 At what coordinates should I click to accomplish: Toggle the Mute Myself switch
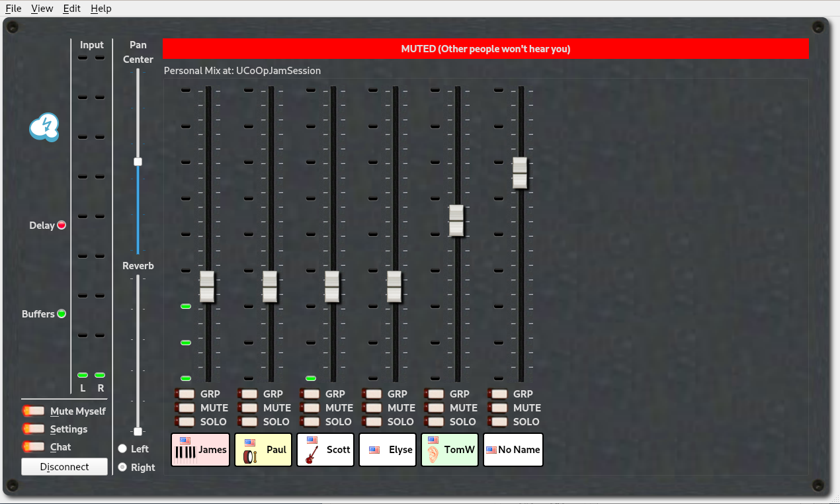click(34, 411)
